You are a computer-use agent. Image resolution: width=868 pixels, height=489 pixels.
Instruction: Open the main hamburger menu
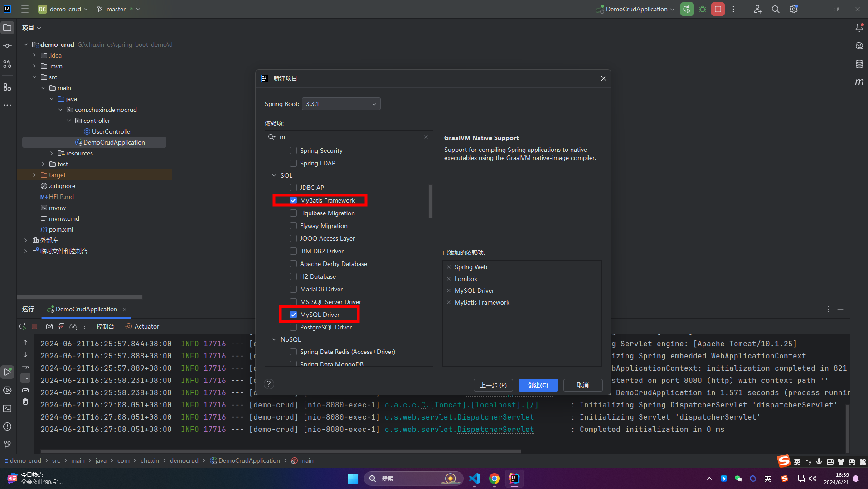pyautogui.click(x=25, y=9)
